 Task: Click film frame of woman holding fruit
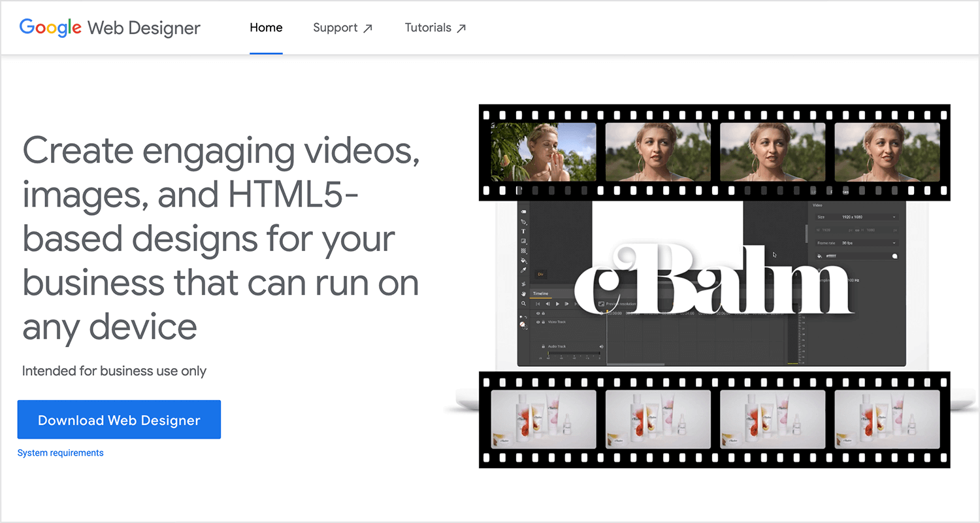pos(544,152)
